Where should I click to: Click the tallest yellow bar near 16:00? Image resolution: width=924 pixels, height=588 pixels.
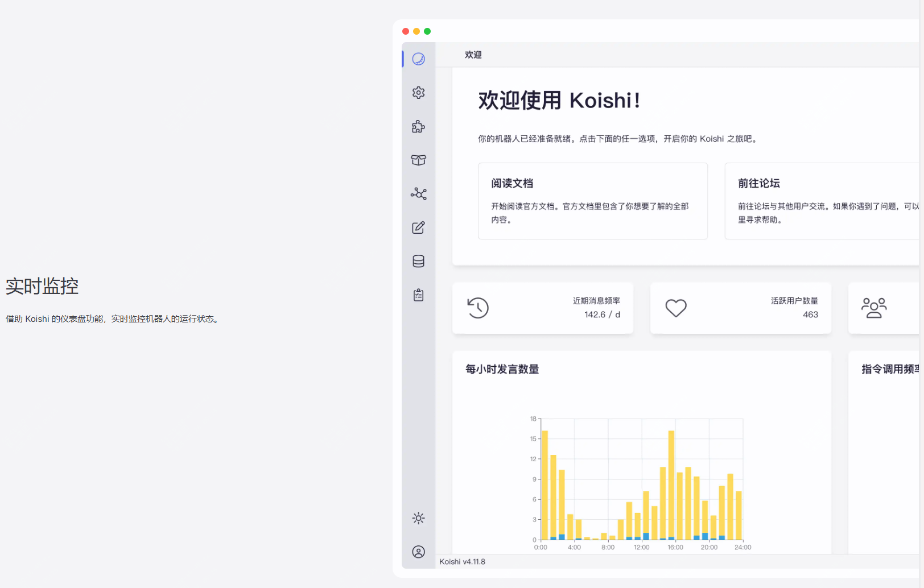(671, 483)
